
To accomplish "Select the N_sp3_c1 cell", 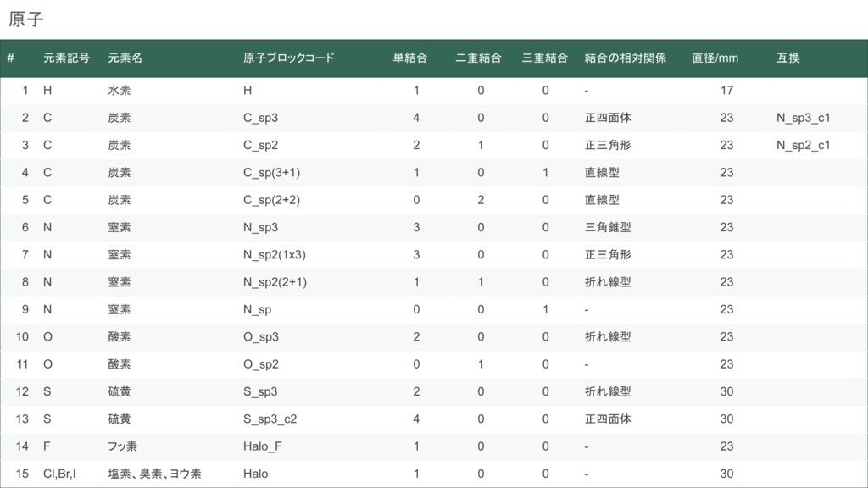I will tap(803, 118).
